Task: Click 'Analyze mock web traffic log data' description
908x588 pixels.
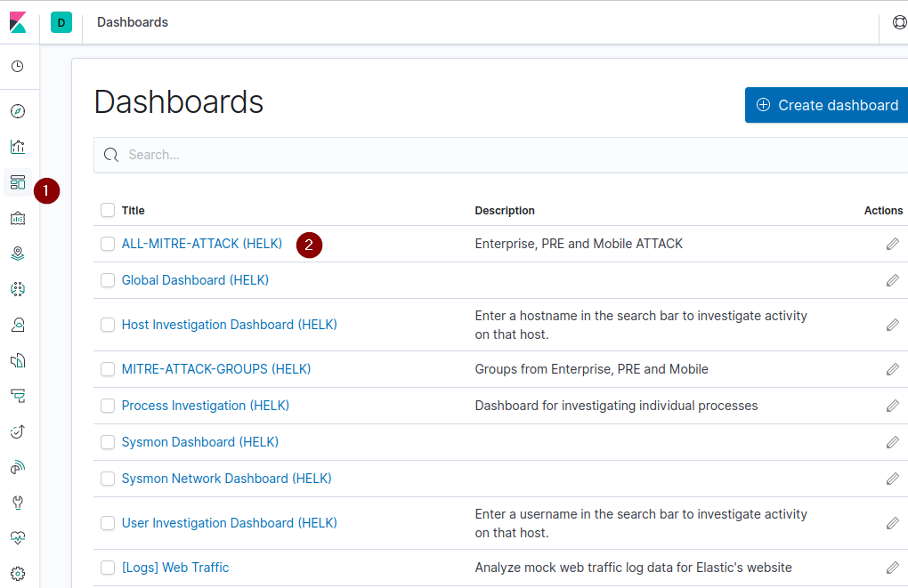Action: [633, 568]
